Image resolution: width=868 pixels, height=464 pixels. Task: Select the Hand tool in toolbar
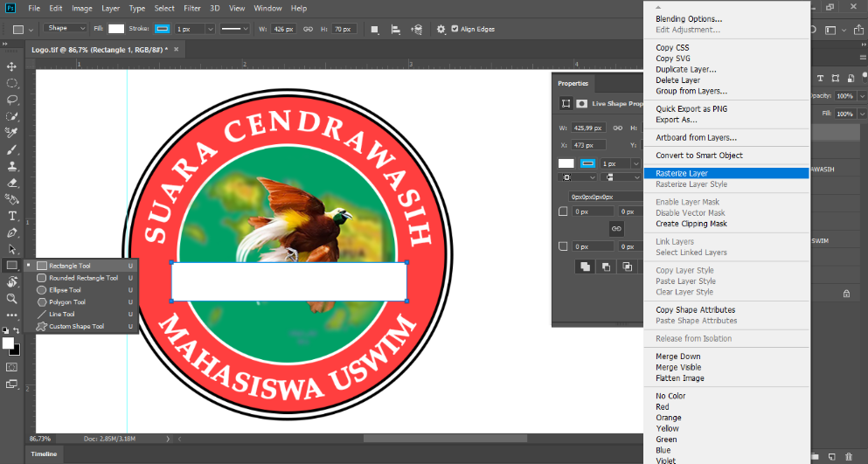tap(11, 282)
